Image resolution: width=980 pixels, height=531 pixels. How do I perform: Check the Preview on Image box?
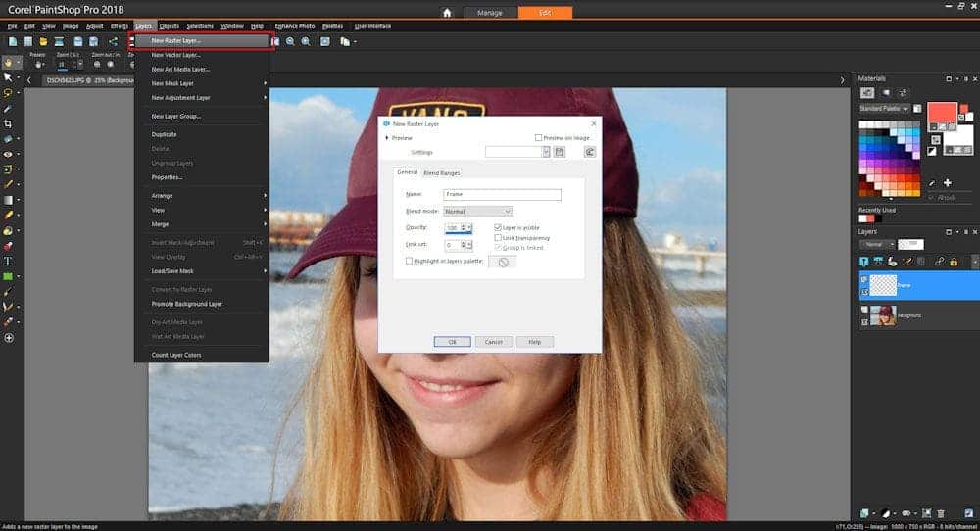[x=538, y=138]
